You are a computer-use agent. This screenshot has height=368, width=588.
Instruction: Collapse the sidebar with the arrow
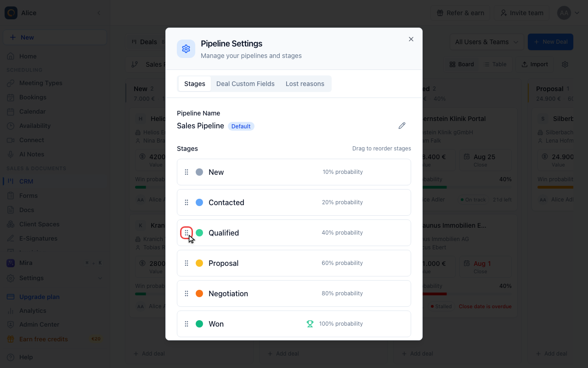coord(99,13)
